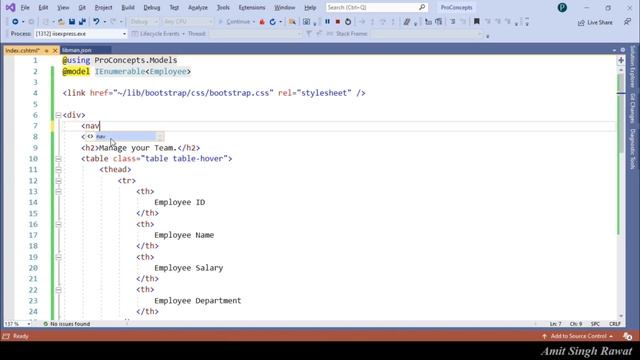Click the circular Restart debugging icon

(x=348, y=22)
